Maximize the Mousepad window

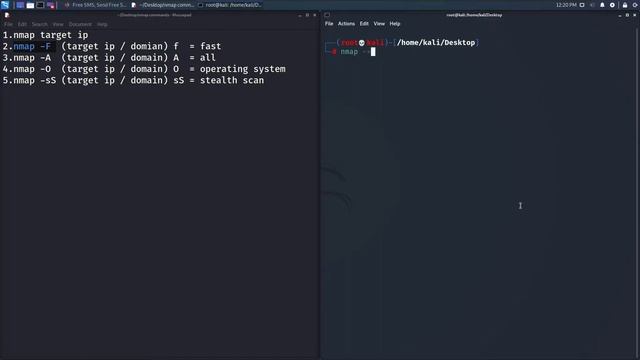click(307, 15)
